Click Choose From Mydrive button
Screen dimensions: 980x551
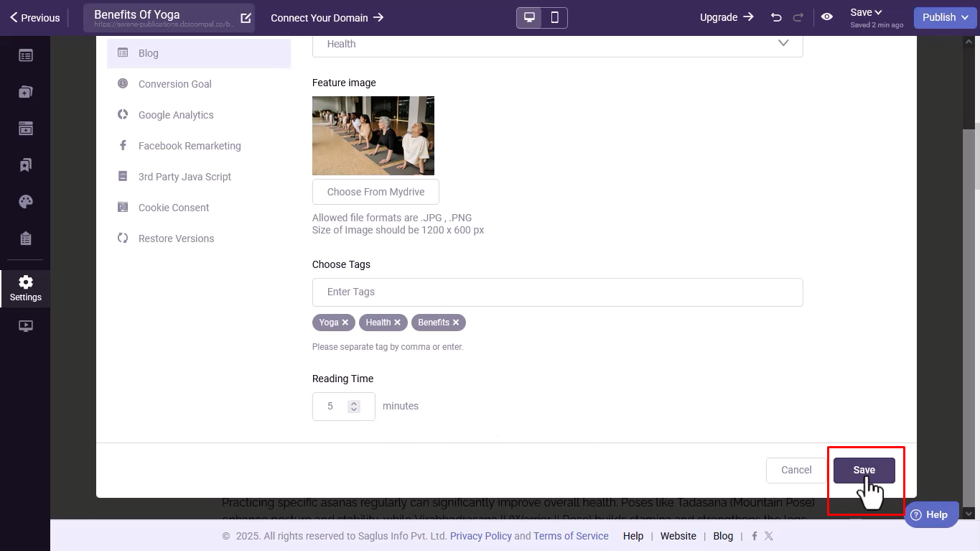[375, 192]
